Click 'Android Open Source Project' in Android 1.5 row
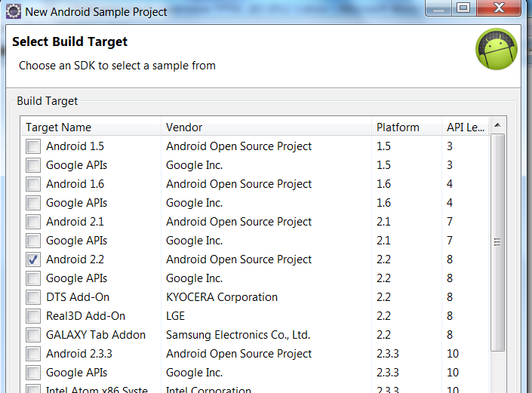Screen dimensions: 532x393 point(238,146)
